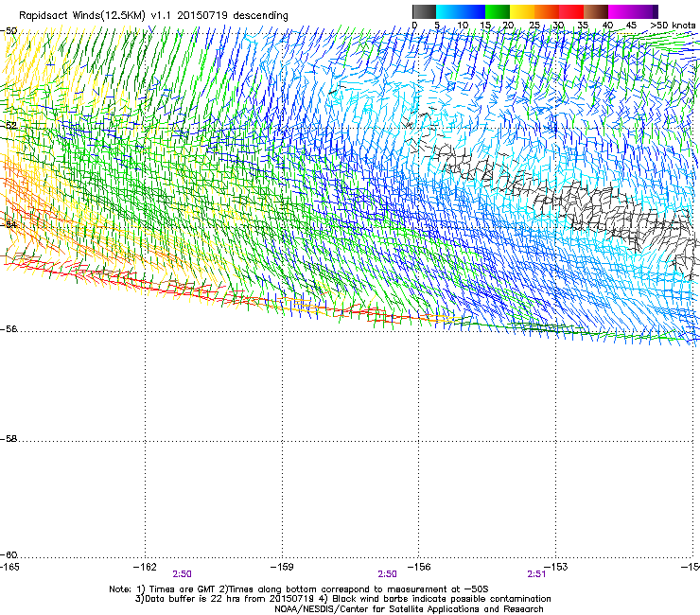
Task: Click the gray 0-5 knots legend segment
Action: point(424,11)
